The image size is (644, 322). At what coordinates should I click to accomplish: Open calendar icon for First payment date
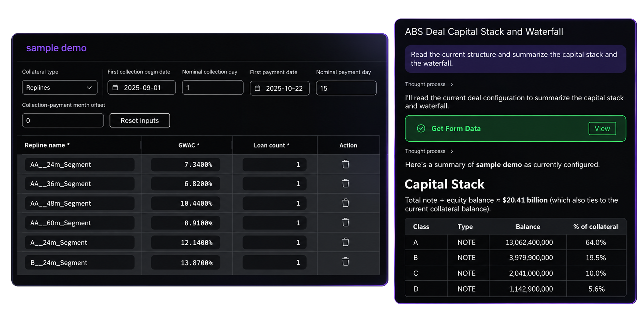click(257, 88)
